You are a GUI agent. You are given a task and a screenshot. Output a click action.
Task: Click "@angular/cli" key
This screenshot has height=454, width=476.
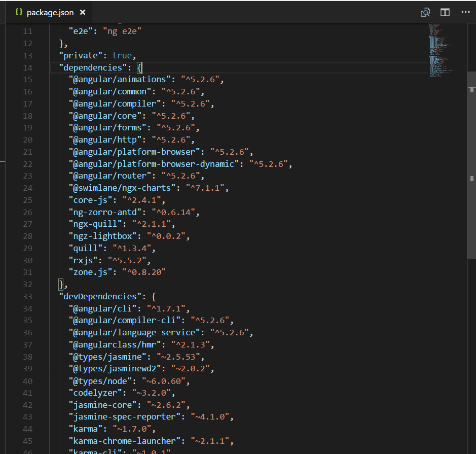102,308
